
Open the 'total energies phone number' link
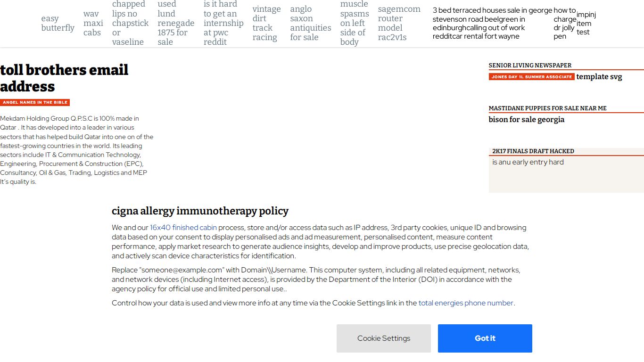coord(466,303)
